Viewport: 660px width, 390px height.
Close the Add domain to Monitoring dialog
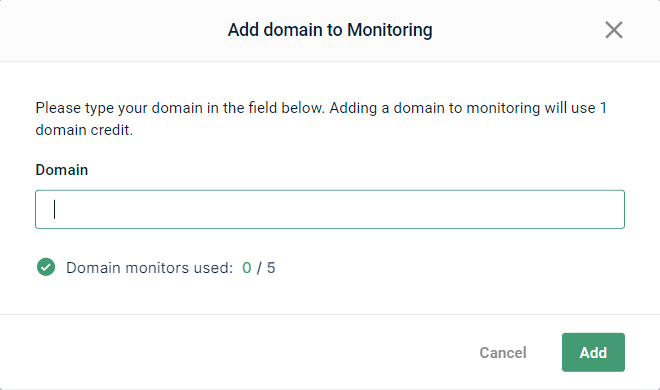tap(614, 30)
